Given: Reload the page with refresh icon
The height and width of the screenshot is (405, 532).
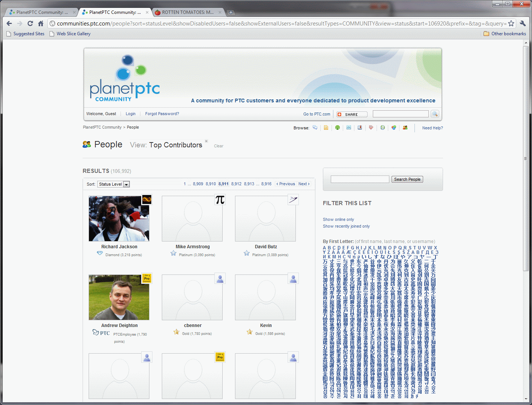Looking at the screenshot, I should click(30, 23).
